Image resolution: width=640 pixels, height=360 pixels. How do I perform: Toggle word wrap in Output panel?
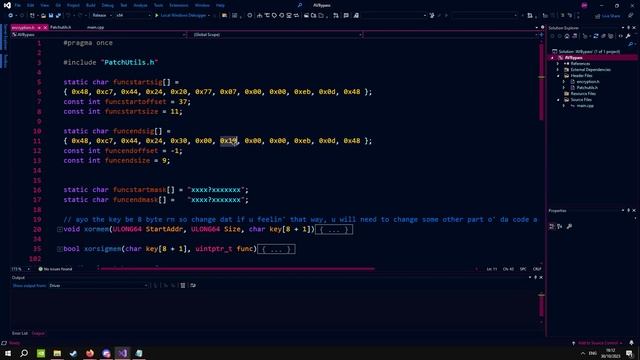193,286
